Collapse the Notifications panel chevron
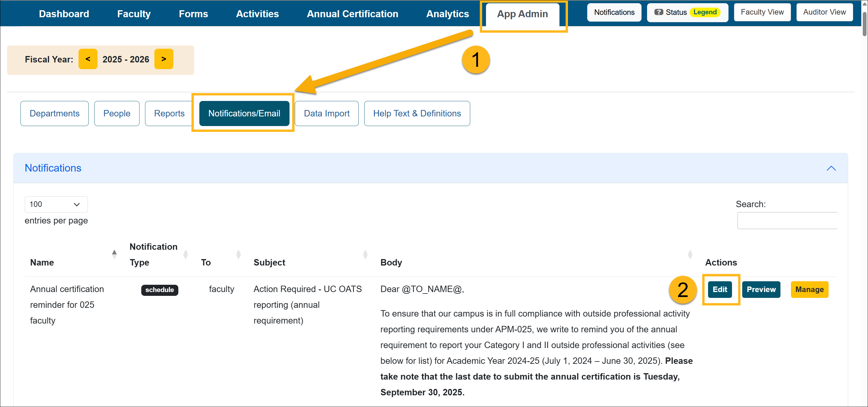This screenshot has width=868, height=407. point(831,168)
